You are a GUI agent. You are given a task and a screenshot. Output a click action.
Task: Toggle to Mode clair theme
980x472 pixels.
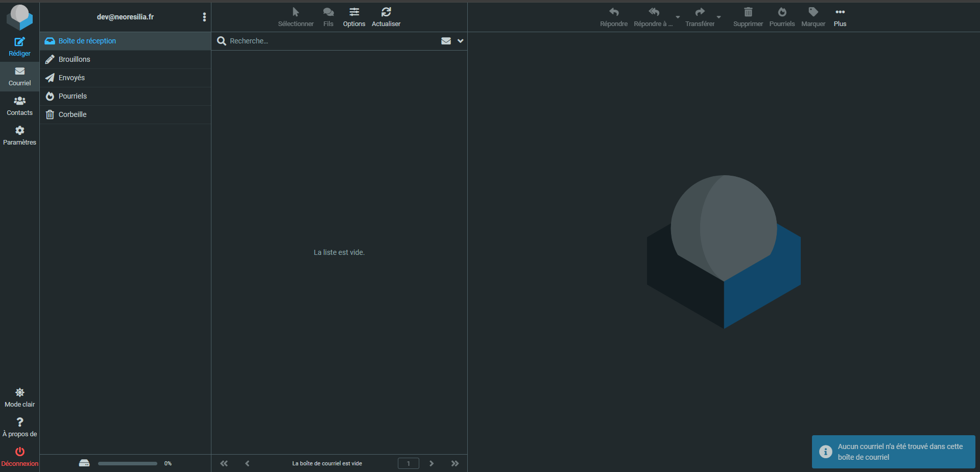tap(19, 393)
